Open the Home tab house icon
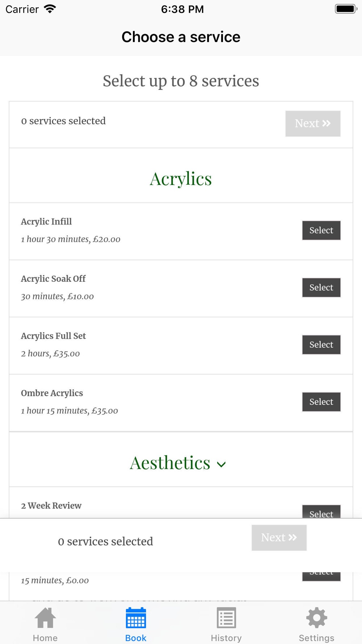The image size is (362, 644). coord(45,618)
